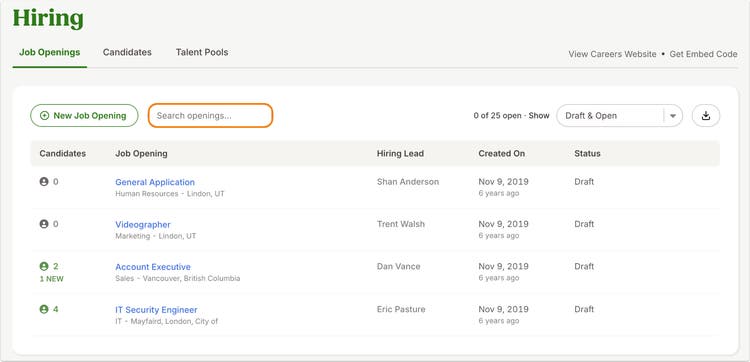This screenshot has height=362, width=750.
Task: Sort by Status column header
Action: click(x=587, y=154)
